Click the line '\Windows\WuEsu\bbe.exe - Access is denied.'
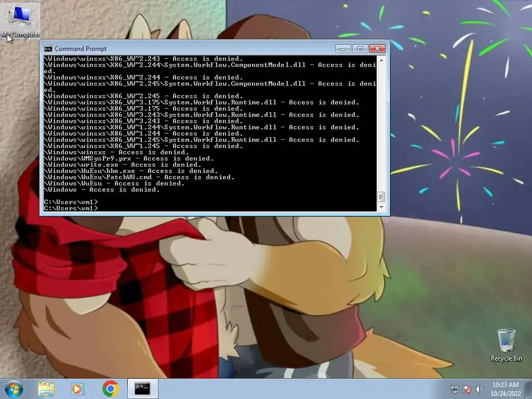 tap(131, 171)
